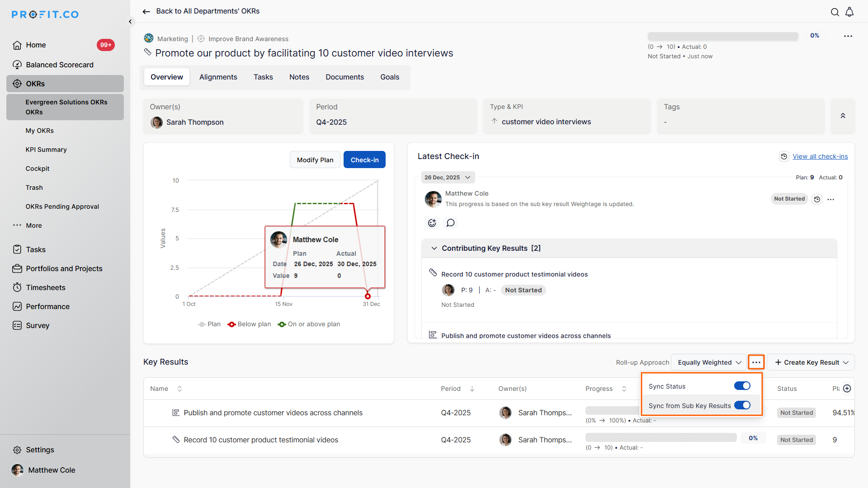Click the search magnifier icon
The height and width of the screenshot is (488, 868).
[835, 12]
